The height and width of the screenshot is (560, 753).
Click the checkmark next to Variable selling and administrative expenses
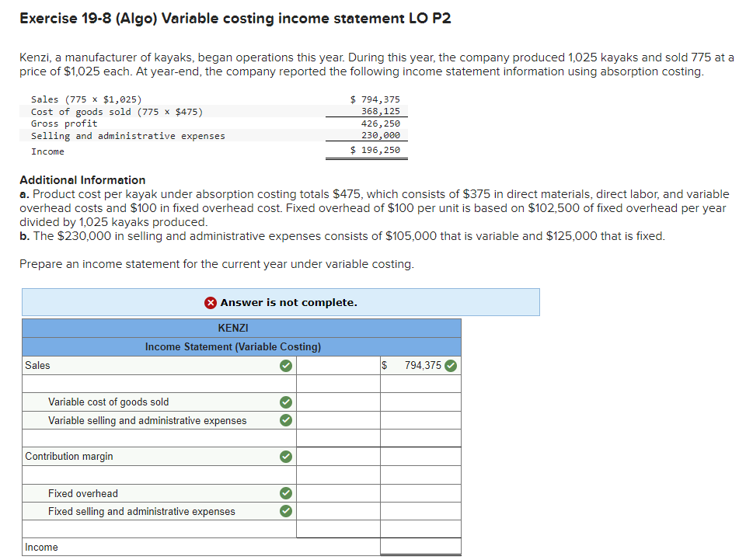point(286,420)
